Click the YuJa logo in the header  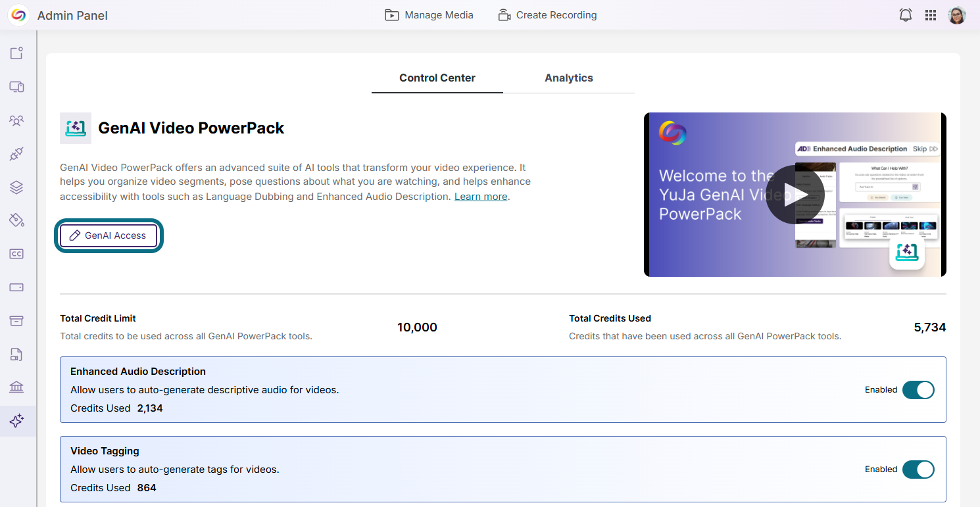[18, 15]
